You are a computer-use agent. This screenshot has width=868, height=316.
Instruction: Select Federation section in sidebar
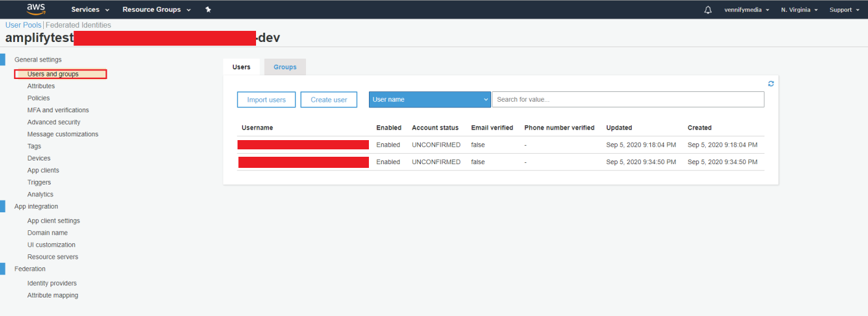click(x=30, y=269)
